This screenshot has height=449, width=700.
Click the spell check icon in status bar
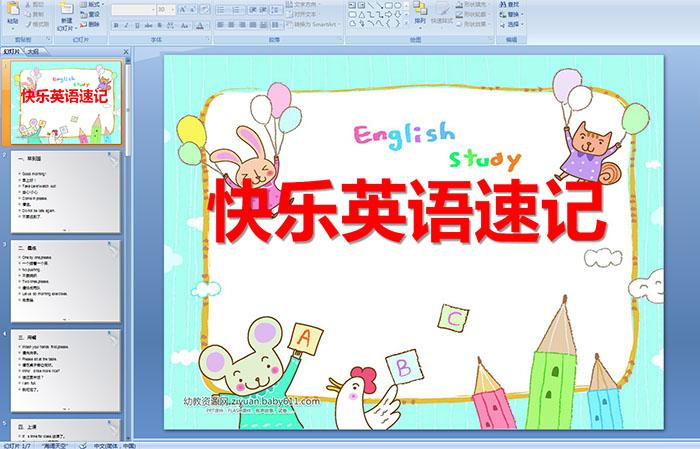[x=83, y=445]
